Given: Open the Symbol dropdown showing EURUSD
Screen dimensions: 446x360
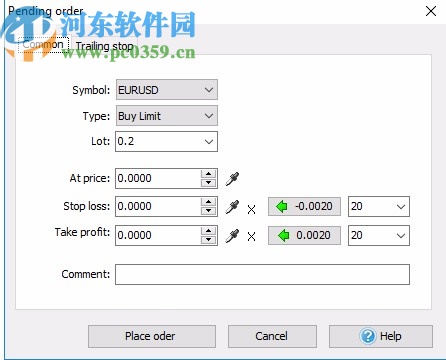Looking at the screenshot, I should [167, 90].
